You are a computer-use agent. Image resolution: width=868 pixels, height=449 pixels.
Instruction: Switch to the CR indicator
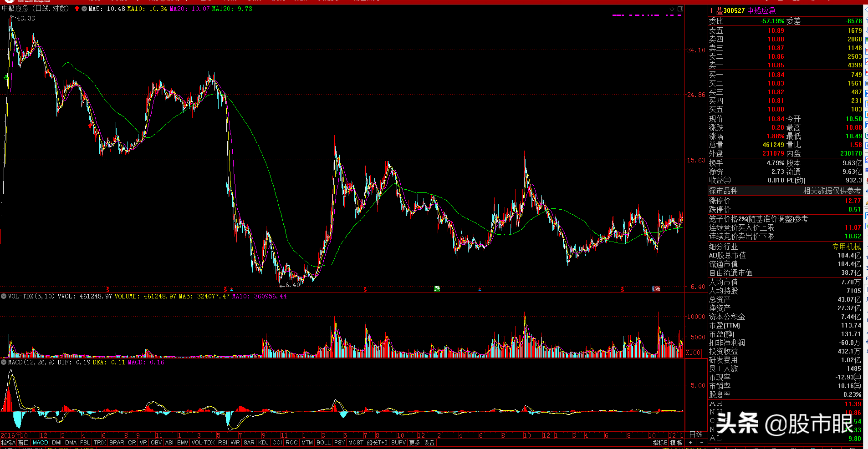(132, 443)
